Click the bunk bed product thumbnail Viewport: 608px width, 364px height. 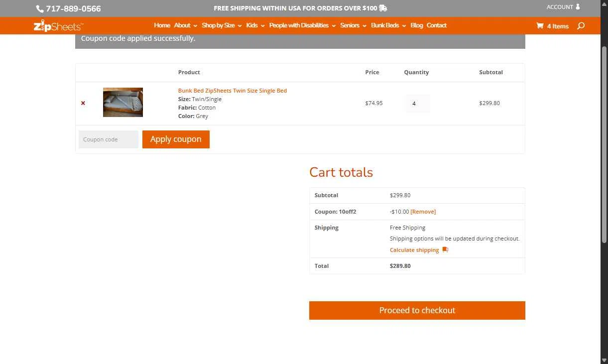123,102
